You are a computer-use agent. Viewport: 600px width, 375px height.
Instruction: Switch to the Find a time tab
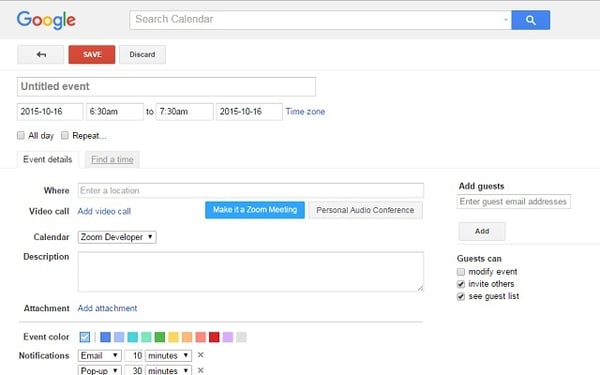[112, 160]
